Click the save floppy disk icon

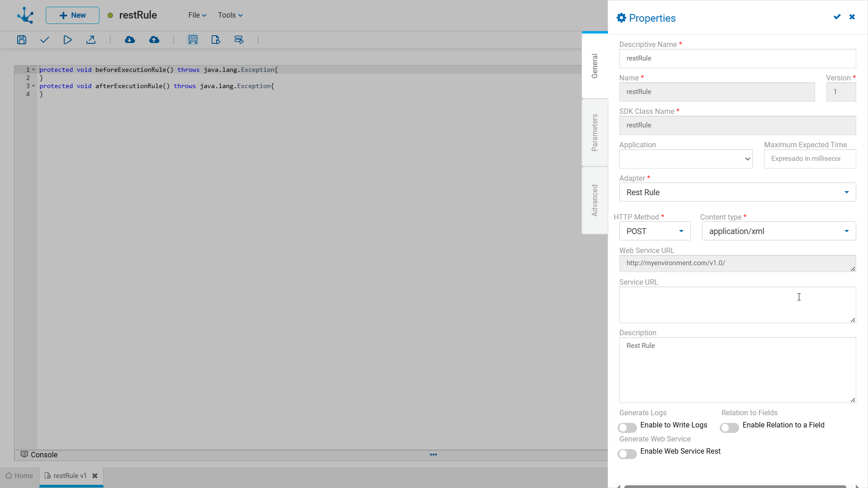pos(22,40)
